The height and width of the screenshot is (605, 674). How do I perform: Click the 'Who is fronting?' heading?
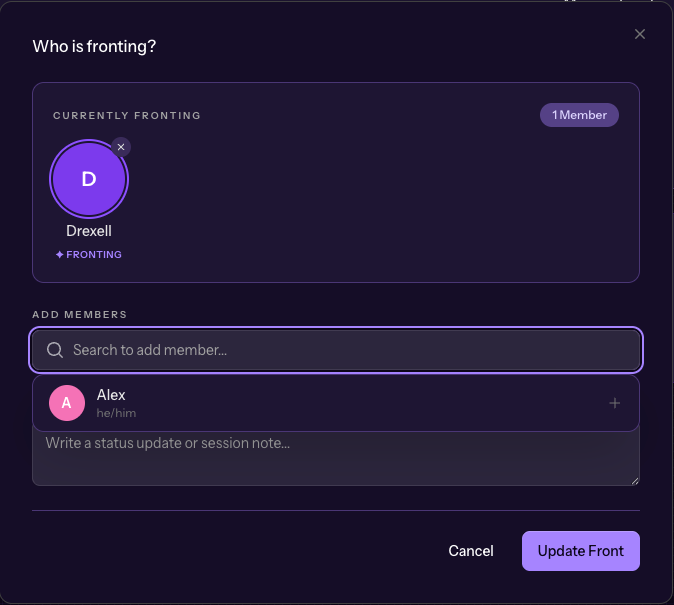pyautogui.click(x=94, y=46)
